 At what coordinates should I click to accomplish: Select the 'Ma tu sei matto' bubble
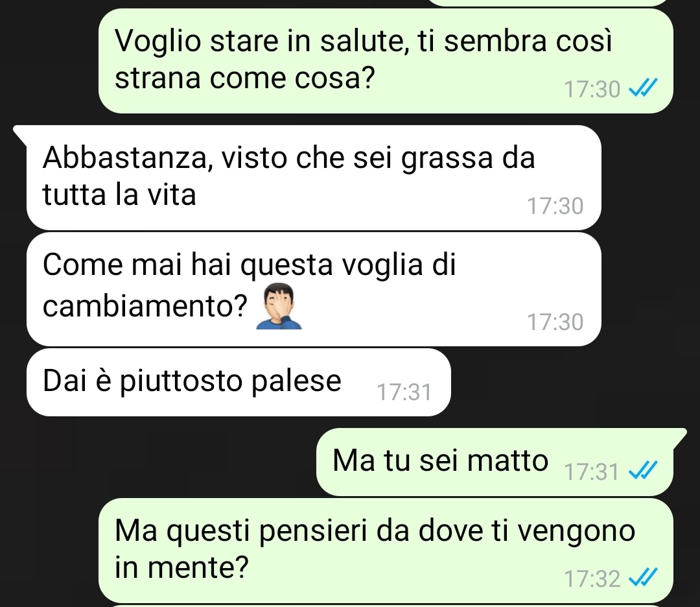point(495,462)
